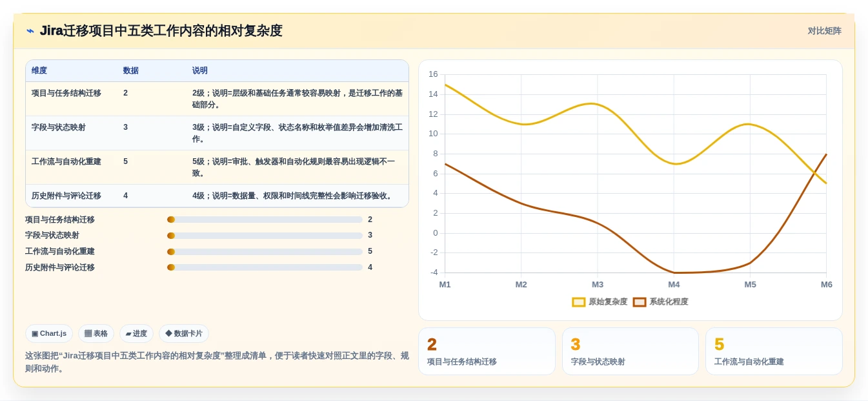Viewport: 868px width, 401px height.
Task: Click progress bar for 工作流与自动化重建
Action: 265,252
